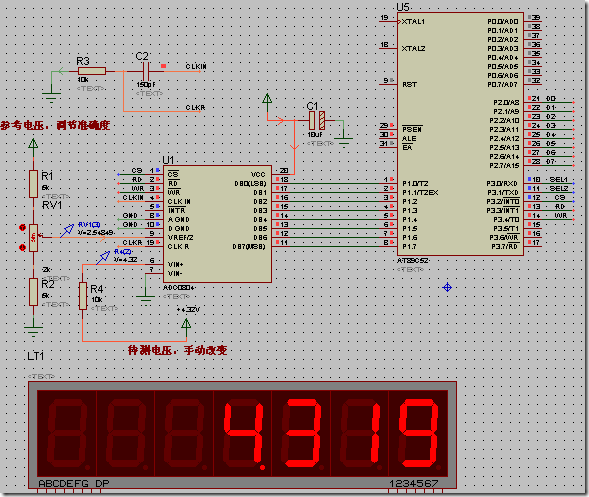Click the blue origin crosshair marker
This screenshot has height=497, width=589.
(x=447, y=288)
